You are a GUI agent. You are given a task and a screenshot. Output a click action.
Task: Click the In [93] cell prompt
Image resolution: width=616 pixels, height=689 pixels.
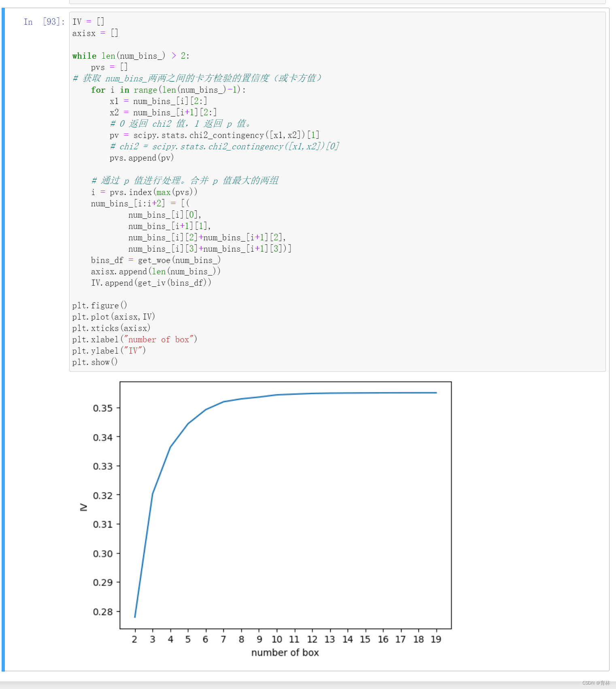[44, 22]
